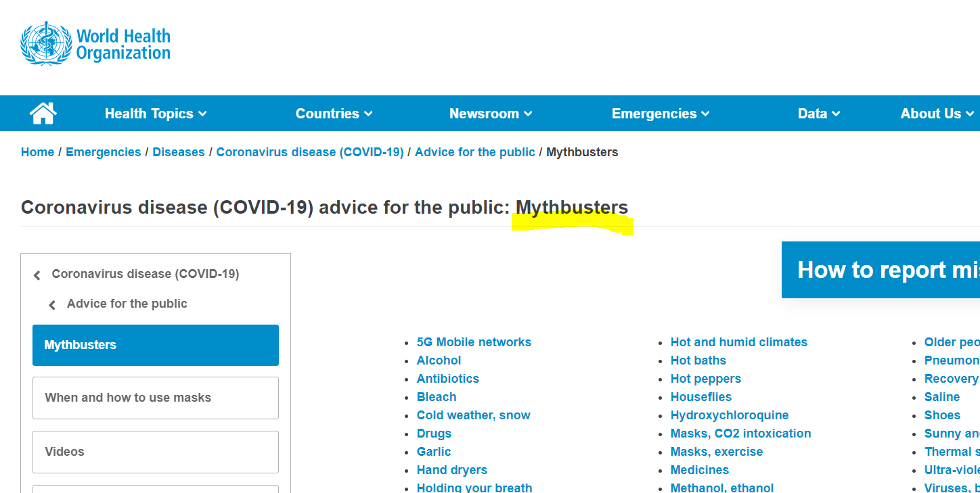Open the About Us menu
The width and height of the screenshot is (980, 493).
937,114
